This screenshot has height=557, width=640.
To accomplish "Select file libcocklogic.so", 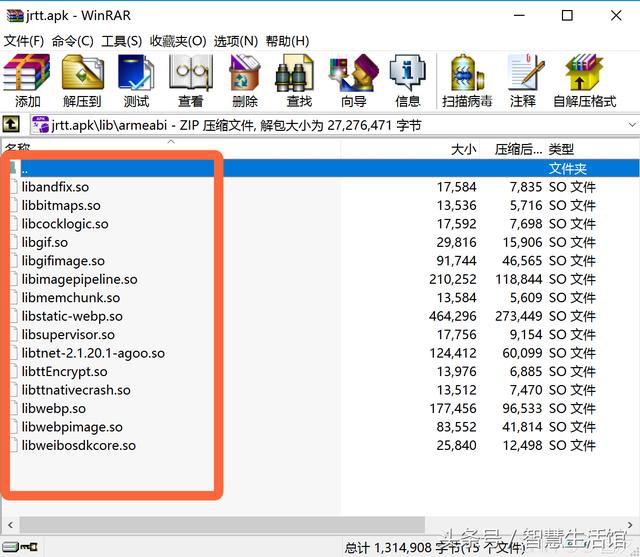I will [x=65, y=224].
